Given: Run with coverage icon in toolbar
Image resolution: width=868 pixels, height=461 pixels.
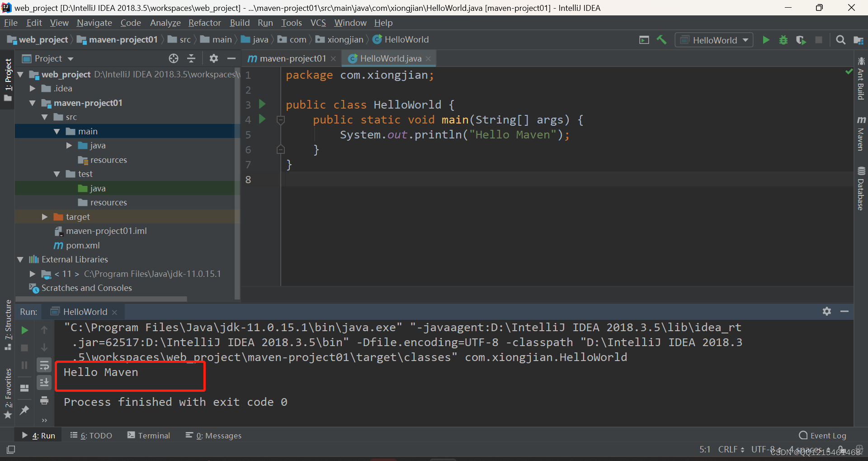Looking at the screenshot, I should pyautogui.click(x=801, y=40).
